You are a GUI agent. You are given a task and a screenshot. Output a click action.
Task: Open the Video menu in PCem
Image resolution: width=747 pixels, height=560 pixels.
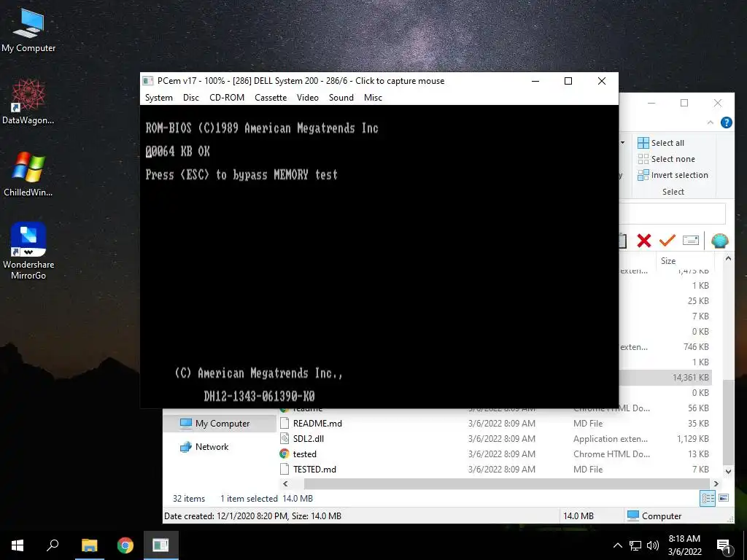[307, 98]
